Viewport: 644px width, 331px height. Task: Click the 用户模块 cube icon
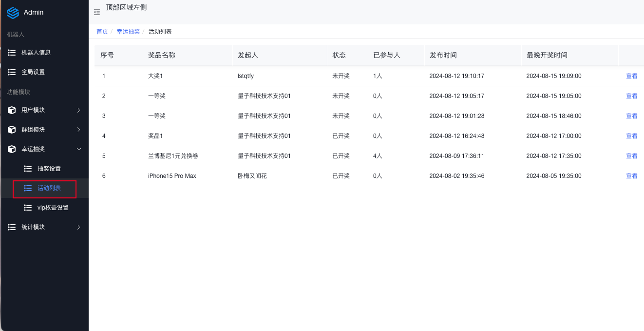point(12,110)
